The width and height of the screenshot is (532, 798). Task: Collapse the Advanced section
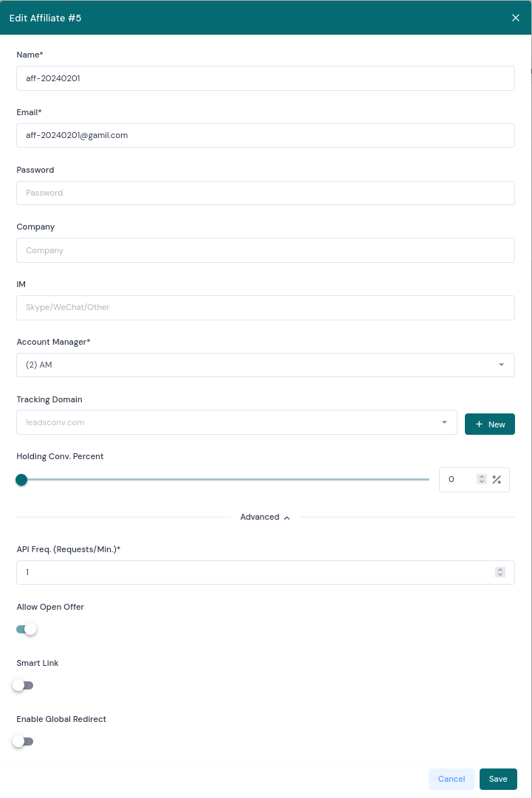pyautogui.click(x=265, y=517)
